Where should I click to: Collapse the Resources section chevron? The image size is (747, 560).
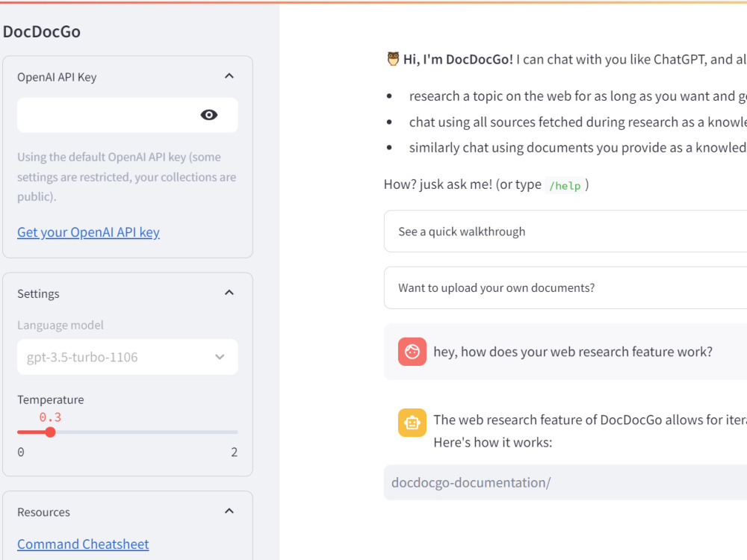tap(229, 511)
